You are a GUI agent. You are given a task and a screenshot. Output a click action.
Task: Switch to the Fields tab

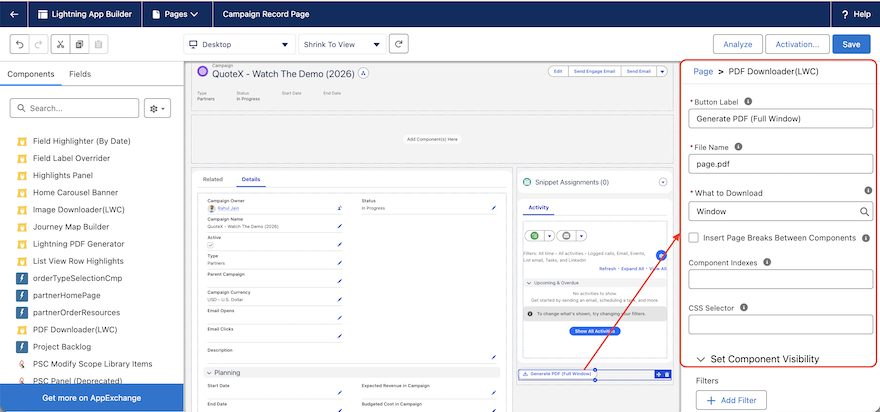[x=80, y=74]
